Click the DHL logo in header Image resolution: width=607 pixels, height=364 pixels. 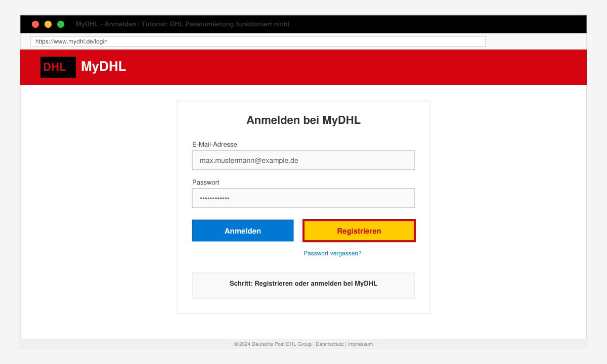point(58,67)
